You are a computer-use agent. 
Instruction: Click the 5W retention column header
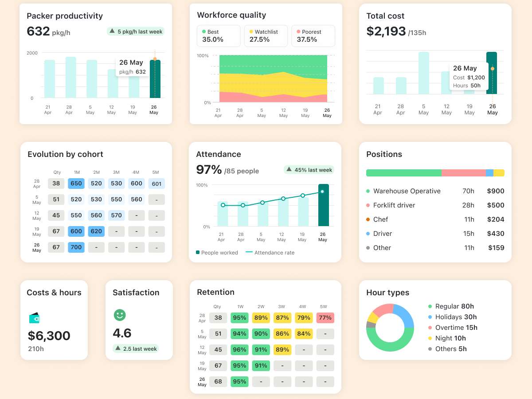[324, 307]
